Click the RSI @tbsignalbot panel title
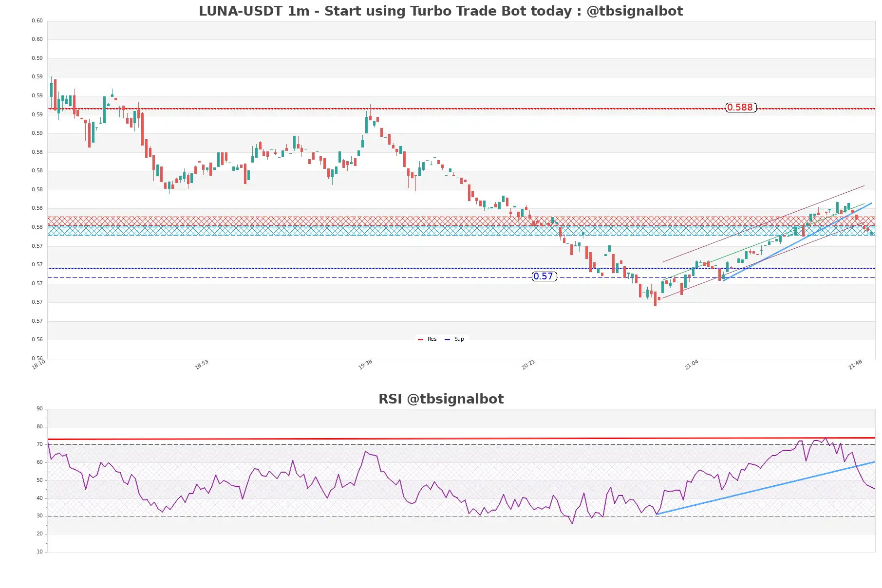This screenshot has width=882, height=588. coord(441,399)
